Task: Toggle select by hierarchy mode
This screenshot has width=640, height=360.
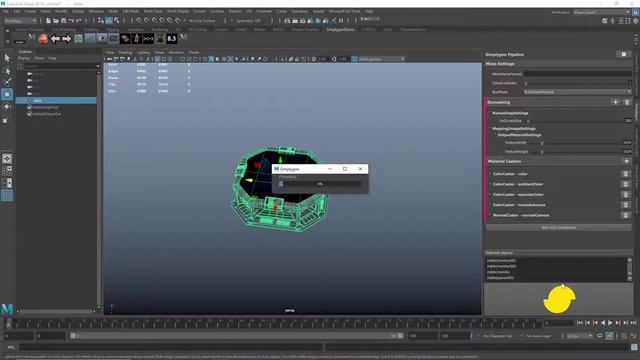Action: 101,20
